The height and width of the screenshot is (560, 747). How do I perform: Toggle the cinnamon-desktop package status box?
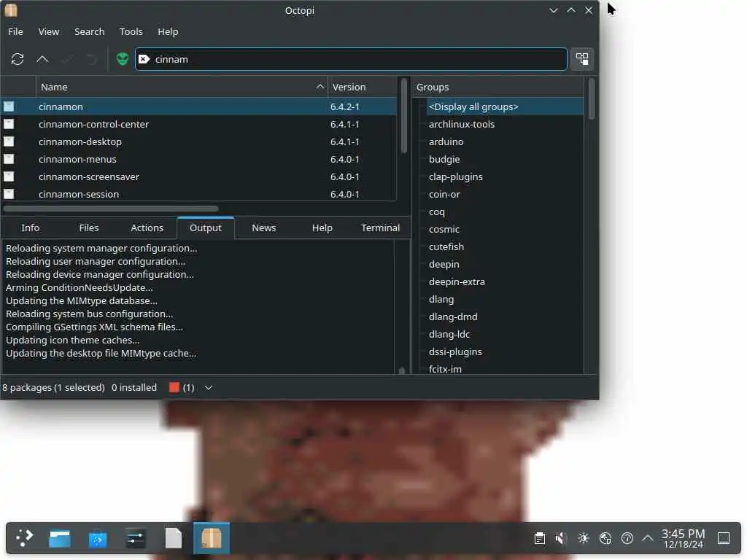pyautogui.click(x=9, y=141)
